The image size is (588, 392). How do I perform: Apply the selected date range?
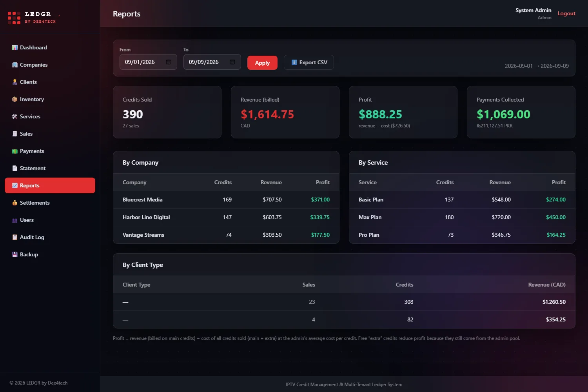(262, 63)
